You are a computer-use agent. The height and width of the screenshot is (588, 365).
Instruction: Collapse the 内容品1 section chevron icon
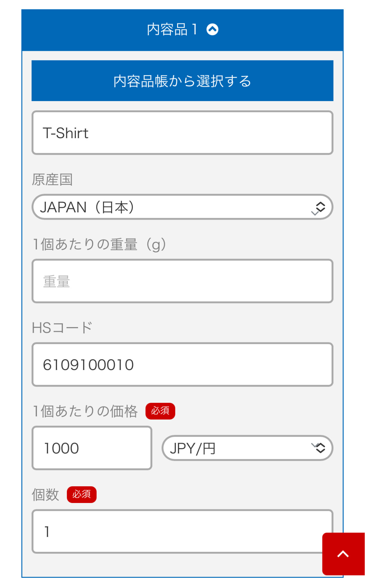[212, 29]
